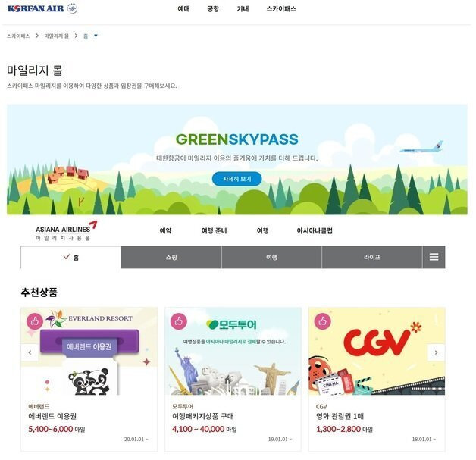Open the CGV 영화 관람권 product thumbnail
Image resolution: width=476 pixels, height=460 pixels.
tap(377, 351)
